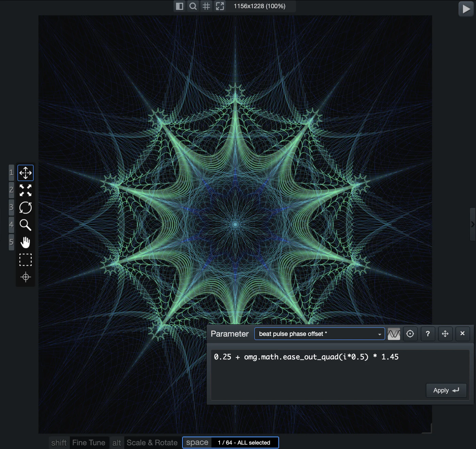Click the Play button at top right
This screenshot has height=449, width=476.
[466, 9]
